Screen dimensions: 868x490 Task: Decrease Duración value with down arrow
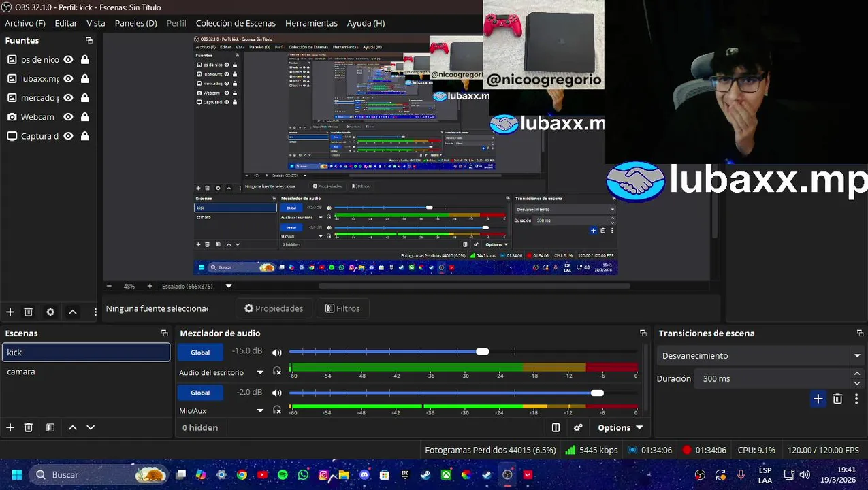pos(857,383)
